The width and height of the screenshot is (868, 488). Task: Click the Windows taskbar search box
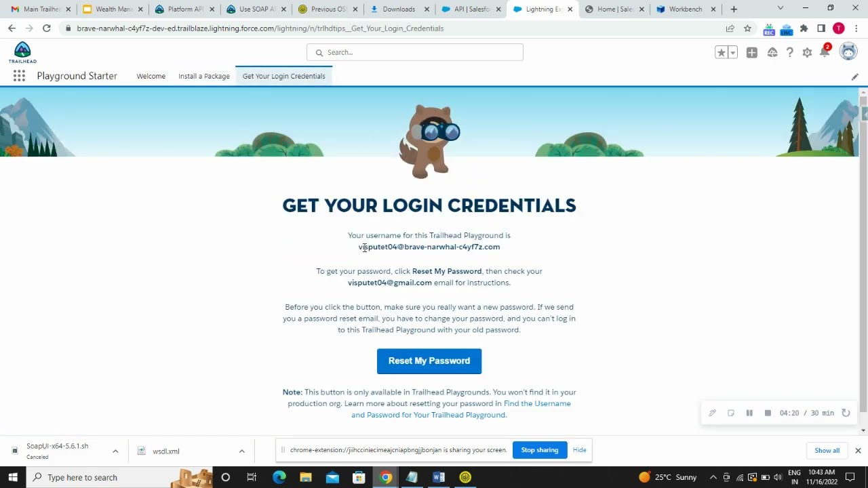pyautogui.click(x=119, y=477)
